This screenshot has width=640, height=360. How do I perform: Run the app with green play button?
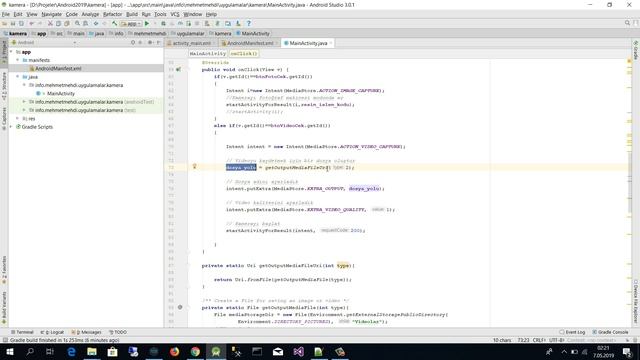tap(147, 24)
